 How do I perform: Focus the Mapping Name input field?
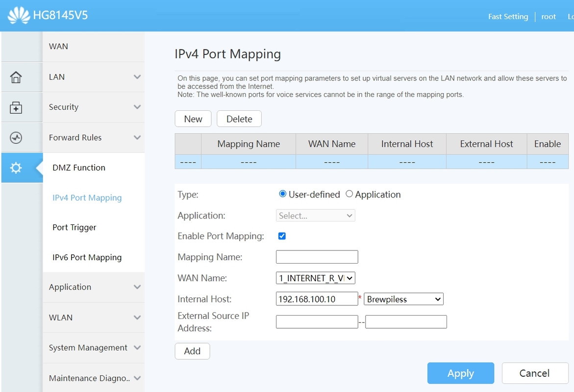(317, 257)
